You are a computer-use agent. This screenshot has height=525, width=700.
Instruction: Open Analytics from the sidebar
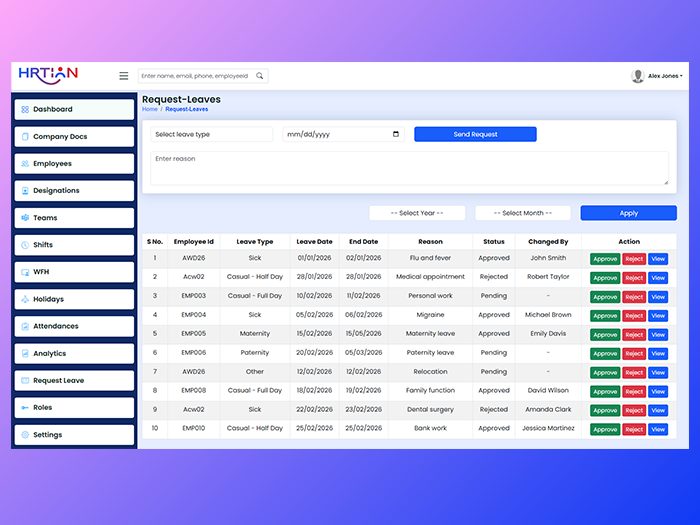click(74, 354)
